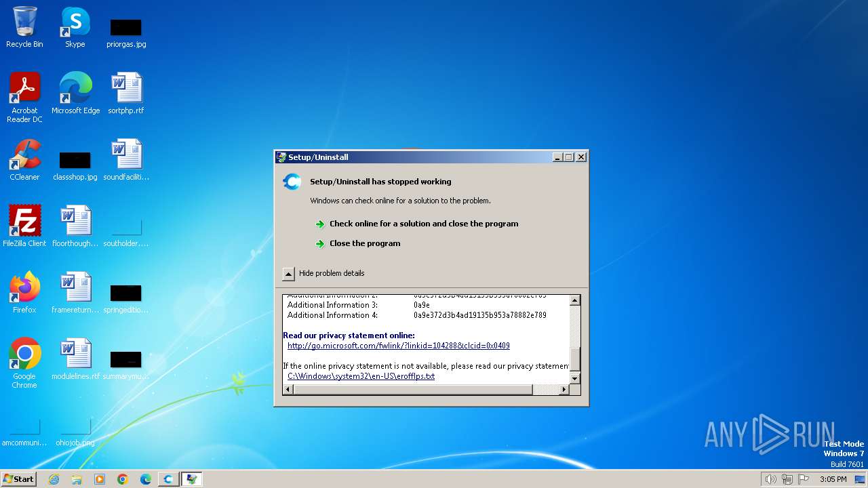This screenshot has height=488, width=868.
Task: Open Windows Media Player taskbar icon
Action: click(100, 479)
